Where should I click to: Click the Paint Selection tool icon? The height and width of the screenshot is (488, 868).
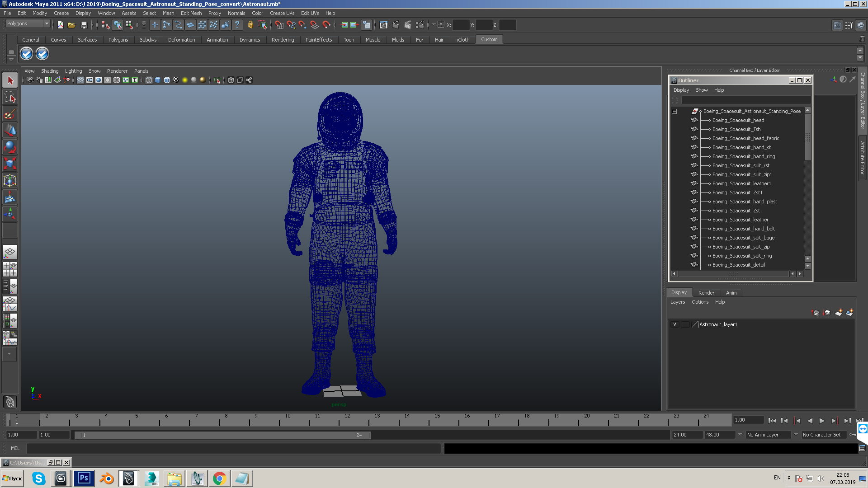[x=9, y=114]
